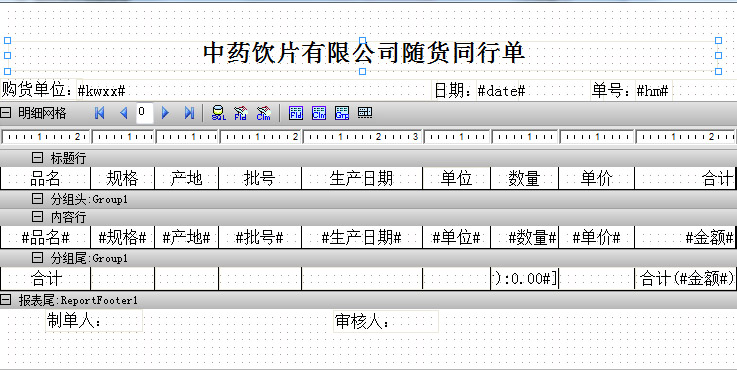
Task: Collapse the 报表尾:ReportFooter1 section
Action: click(x=6, y=299)
